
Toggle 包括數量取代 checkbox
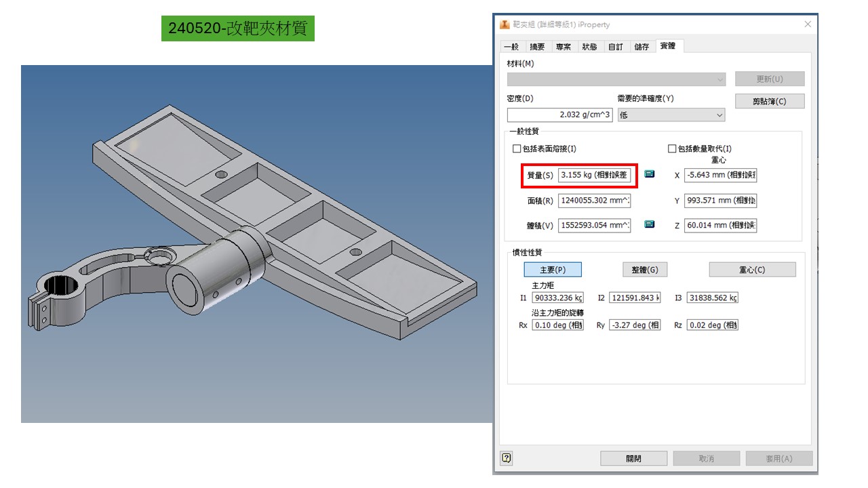[673, 148]
